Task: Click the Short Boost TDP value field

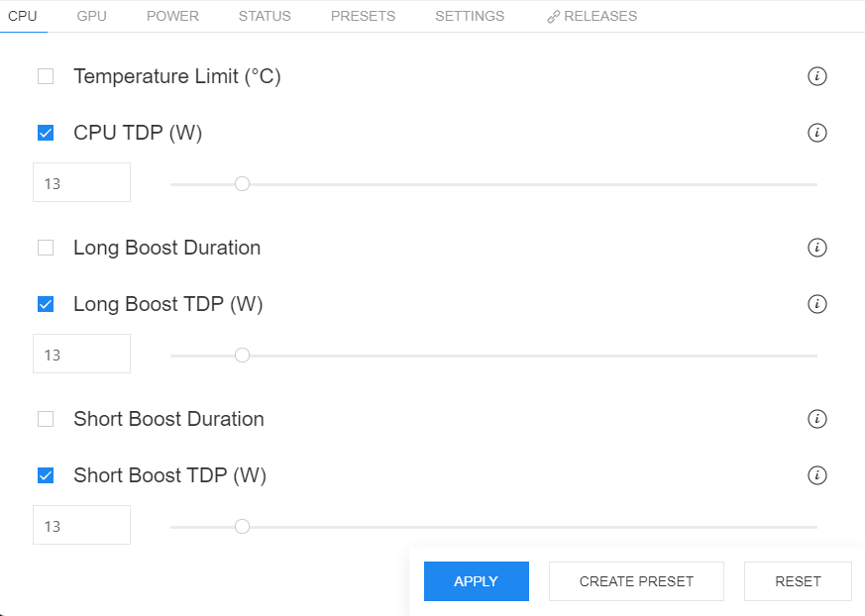Action: tap(81, 525)
